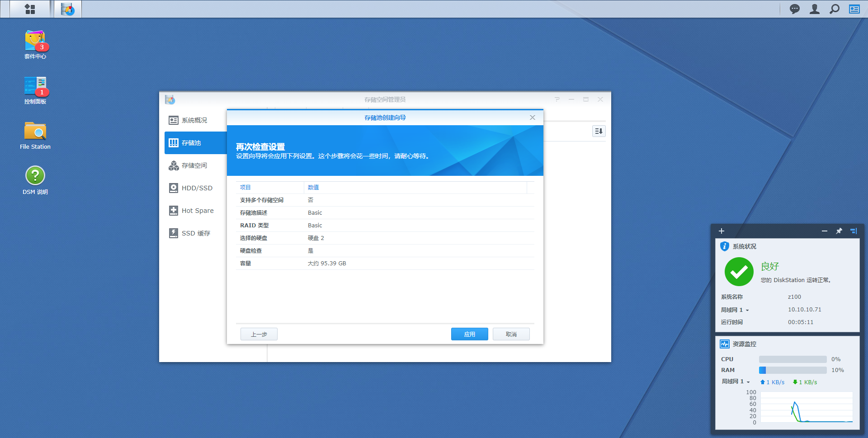Click the 系统状况 shield info icon
This screenshot has width=868, height=438.
point(724,246)
